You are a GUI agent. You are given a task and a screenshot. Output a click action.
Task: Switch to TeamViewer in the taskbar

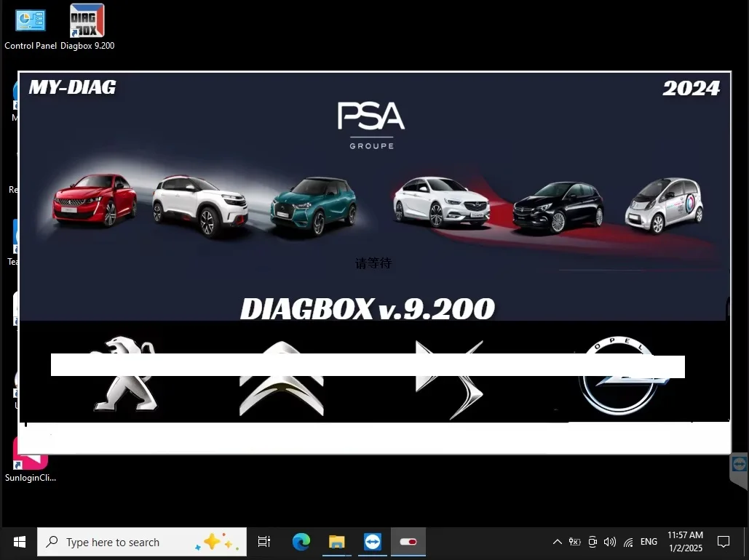(x=373, y=542)
